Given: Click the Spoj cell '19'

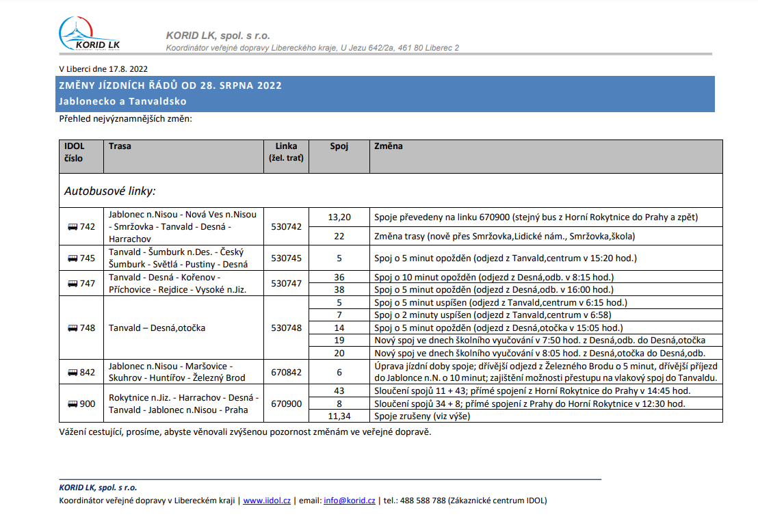Looking at the screenshot, I should pyautogui.click(x=339, y=341).
